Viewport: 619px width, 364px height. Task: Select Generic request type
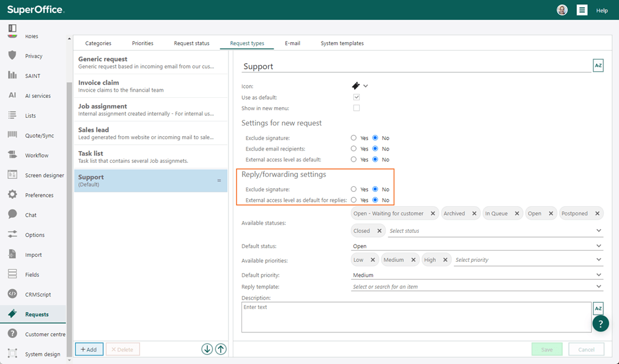(151, 63)
